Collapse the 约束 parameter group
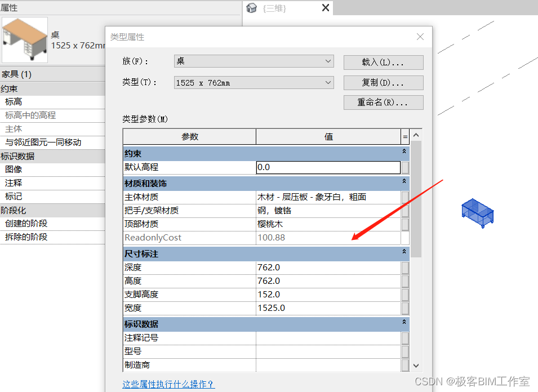The image size is (538, 392). 403,152
